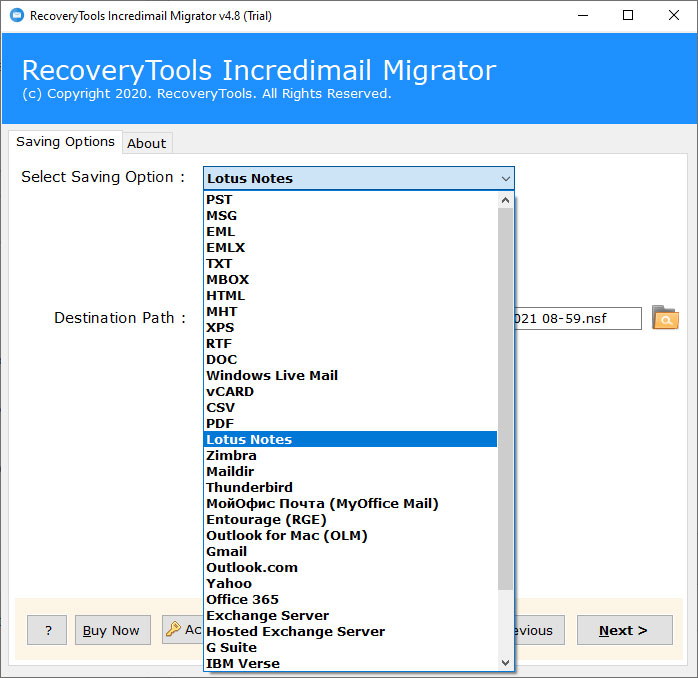Screen dimensions: 698x678
Task: Select Windows Live Mail entry
Action: tap(350, 376)
